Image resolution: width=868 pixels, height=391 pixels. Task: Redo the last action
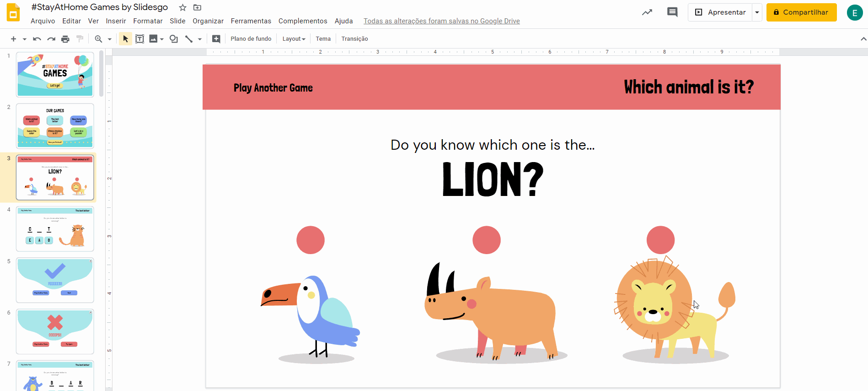(x=51, y=39)
